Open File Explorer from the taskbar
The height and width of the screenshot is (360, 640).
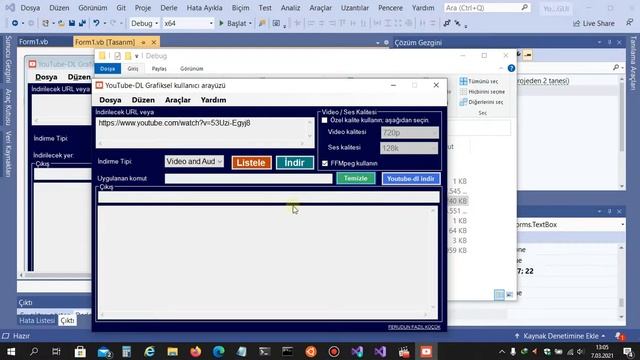click(172, 351)
